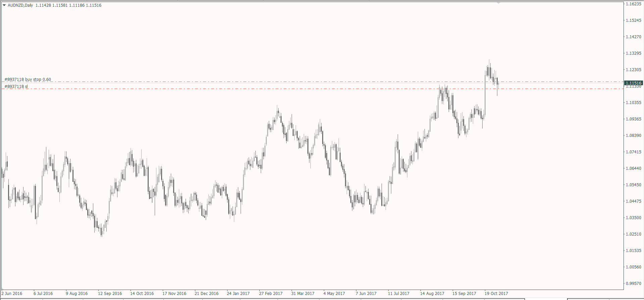This screenshot has width=644, height=300.
Task: Click the 1.02510 price scale label
Action: (x=634, y=234)
